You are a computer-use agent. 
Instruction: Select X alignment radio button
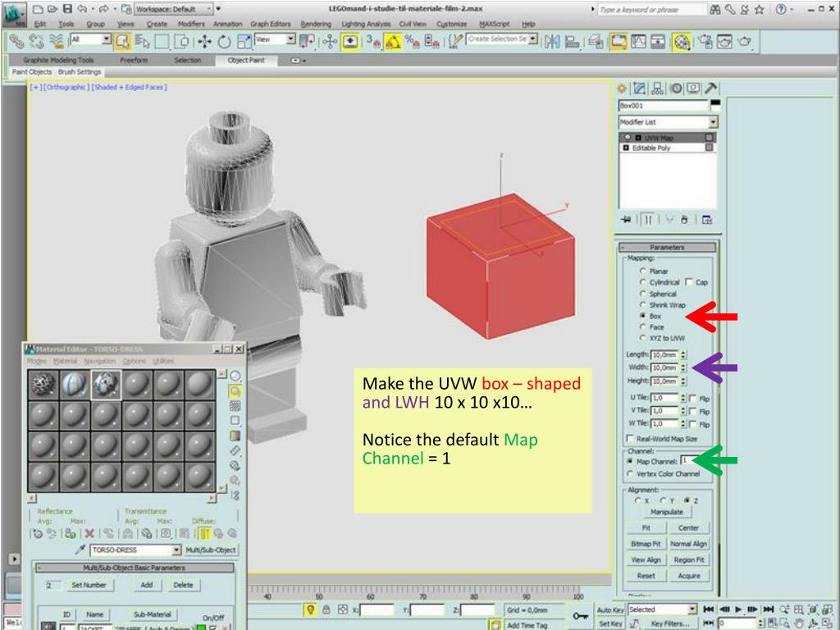pos(637,500)
